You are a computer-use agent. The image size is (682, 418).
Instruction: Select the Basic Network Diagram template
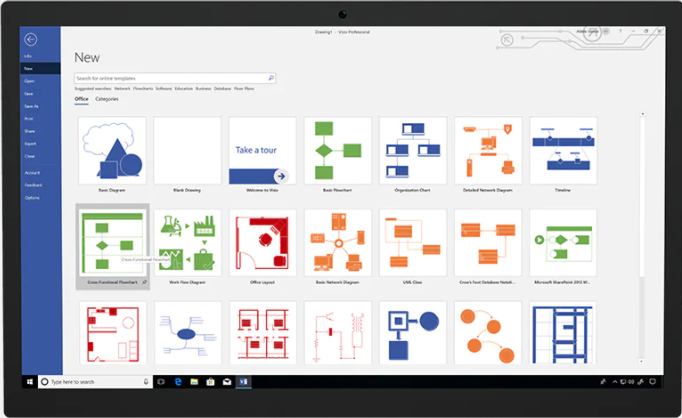click(338, 243)
